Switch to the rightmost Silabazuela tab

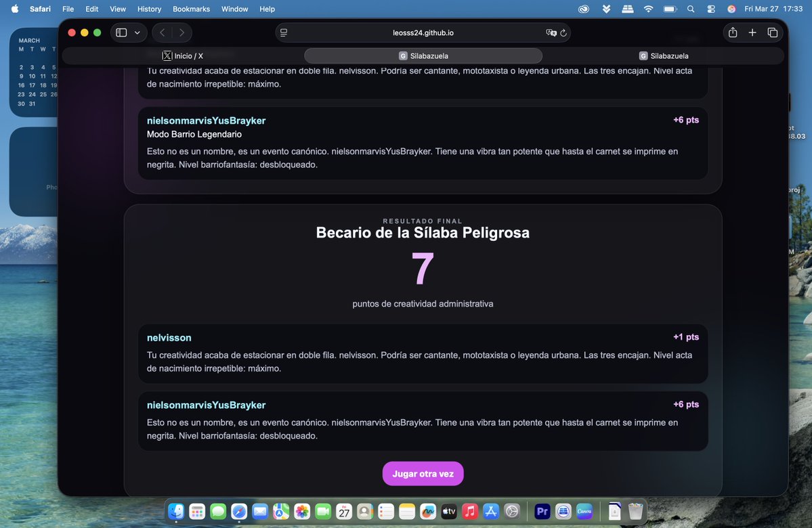(x=664, y=56)
